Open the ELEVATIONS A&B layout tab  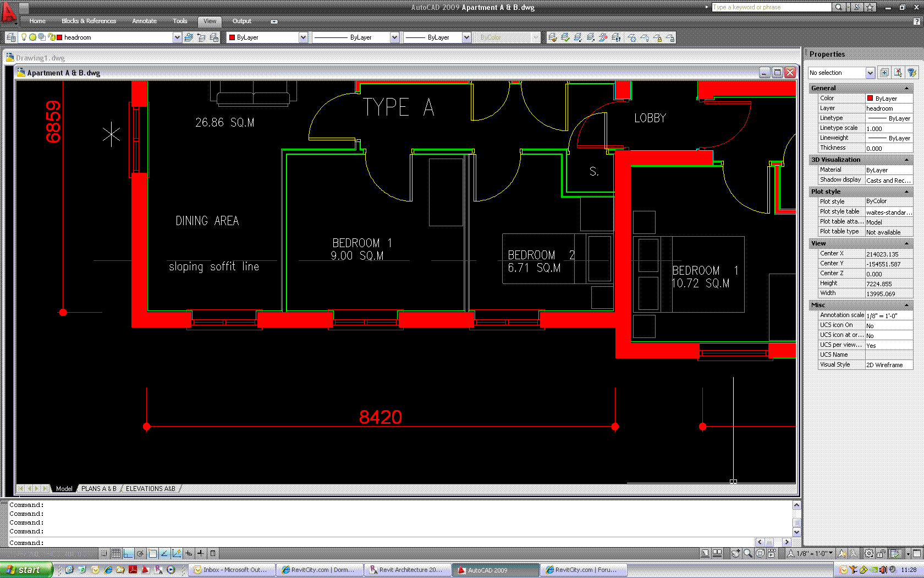coord(151,489)
